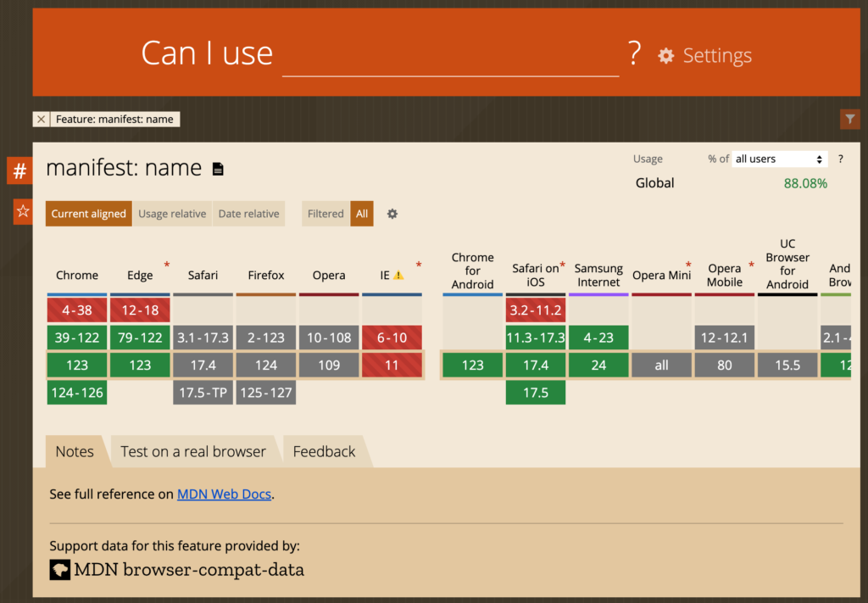Viewport: 868px width, 603px height.
Task: Click the IE warning triangle icon
Action: tap(398, 275)
